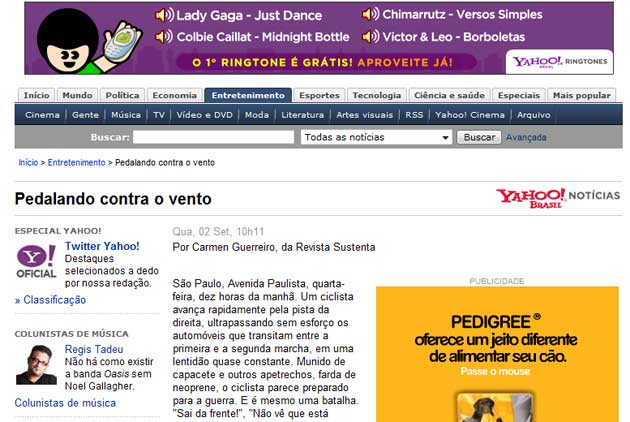Click Início in the breadcrumb
The image size is (630, 422).
pyautogui.click(x=28, y=162)
